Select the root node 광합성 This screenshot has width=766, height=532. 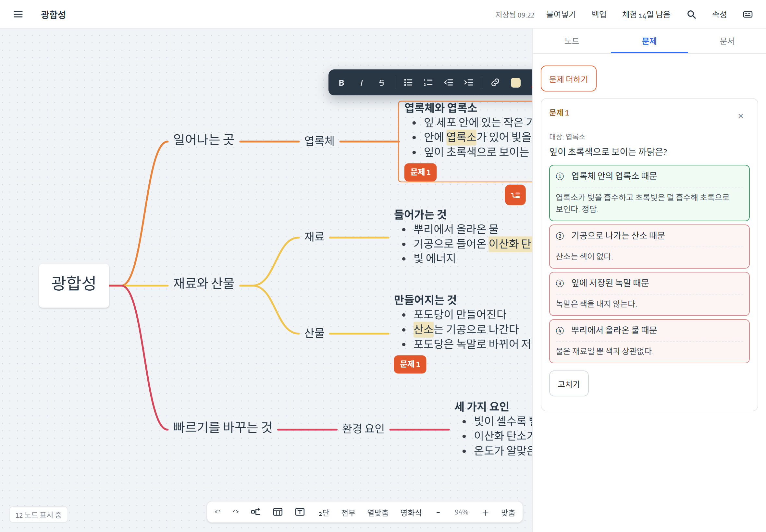(74, 286)
